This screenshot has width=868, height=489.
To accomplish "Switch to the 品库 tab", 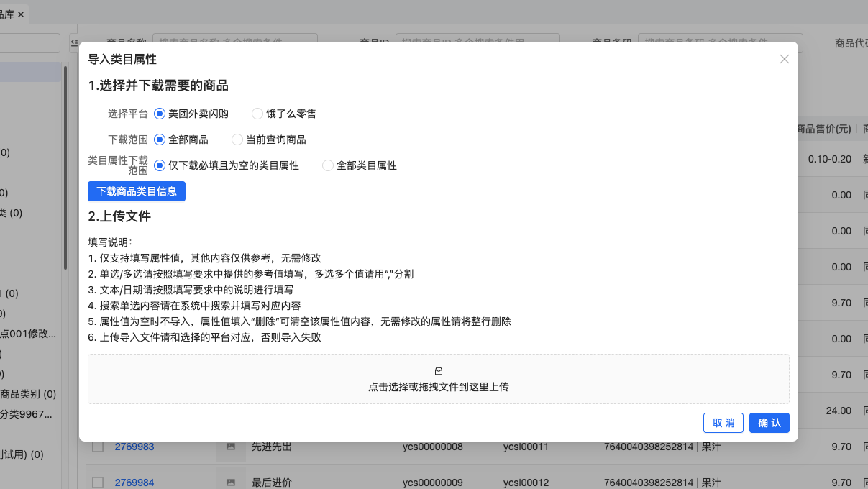I will [x=6, y=14].
